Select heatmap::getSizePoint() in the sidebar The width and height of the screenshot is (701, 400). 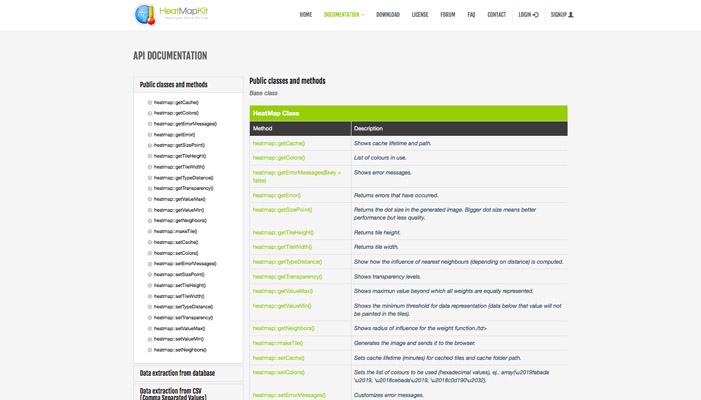(179, 145)
